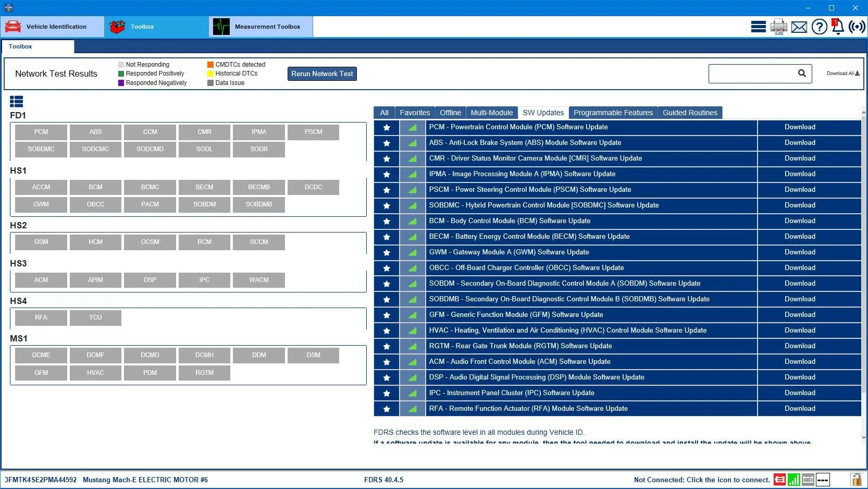868x489 pixels.
Task: Toggle favorite star for OBCC Software Update
Action: (x=387, y=268)
